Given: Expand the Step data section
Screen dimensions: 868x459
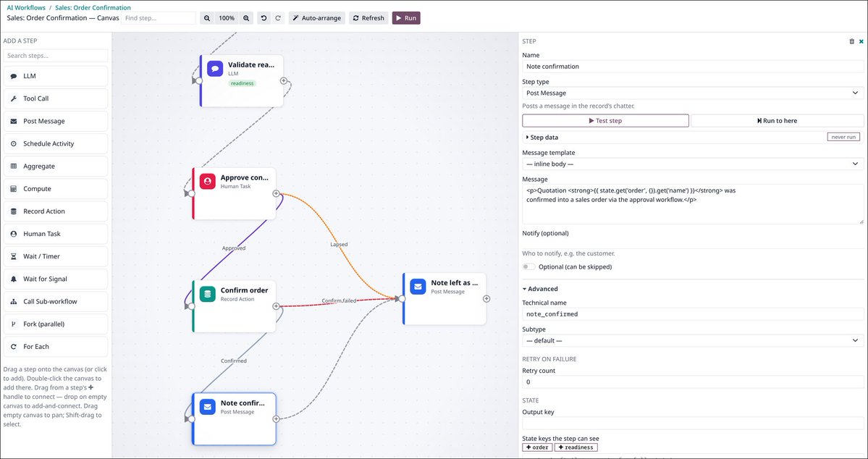Looking at the screenshot, I should [542, 138].
